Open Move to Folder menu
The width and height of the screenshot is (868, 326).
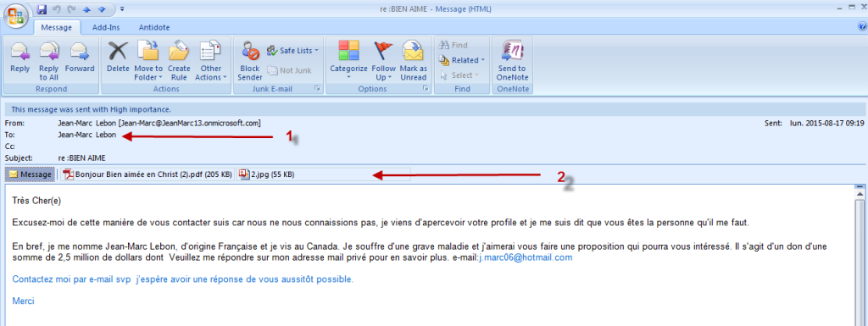[148, 61]
